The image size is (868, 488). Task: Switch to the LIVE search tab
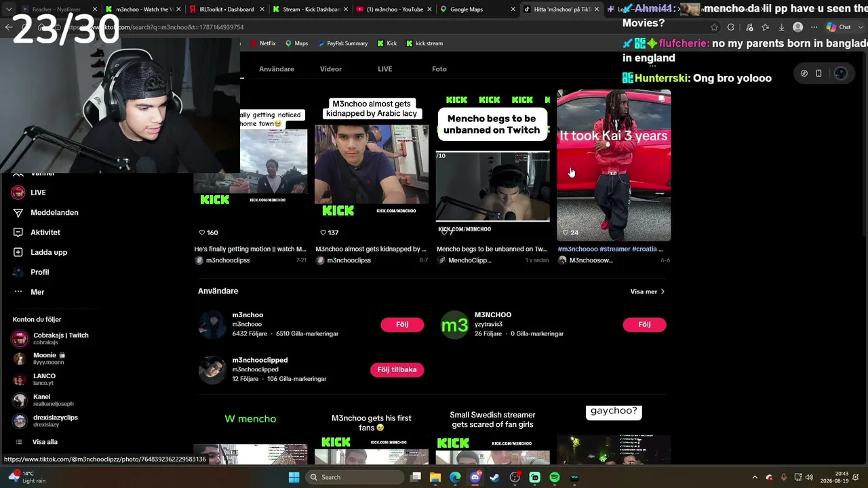(384, 69)
